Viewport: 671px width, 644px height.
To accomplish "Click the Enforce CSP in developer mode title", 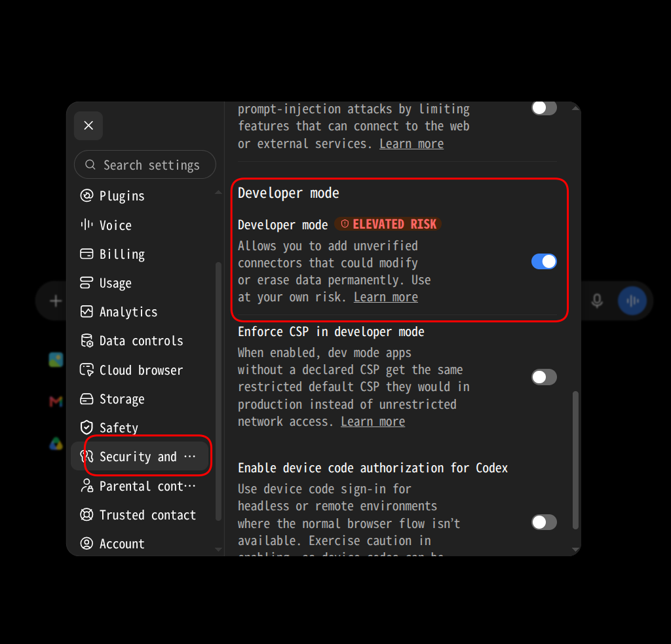I will coord(331,331).
